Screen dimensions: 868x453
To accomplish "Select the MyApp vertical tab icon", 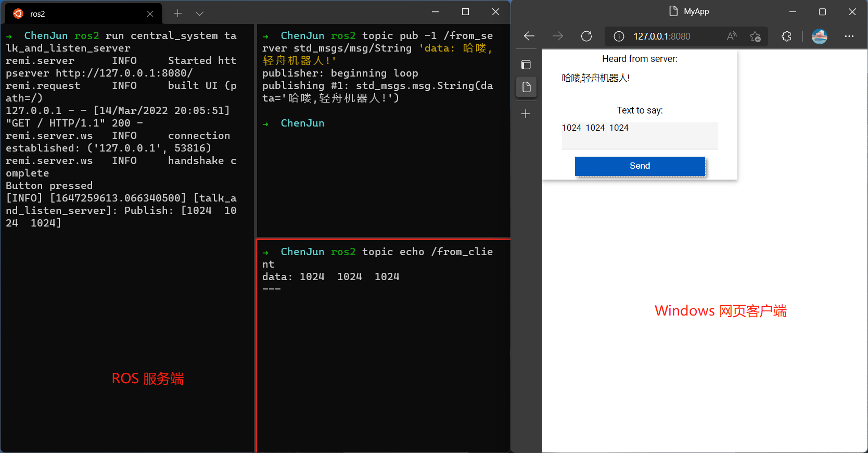I will coord(526,87).
